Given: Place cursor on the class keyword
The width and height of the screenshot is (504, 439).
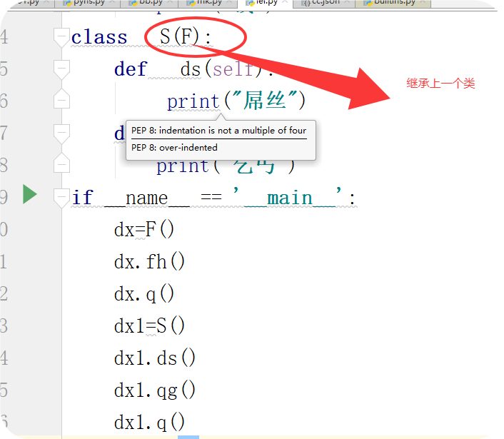Looking at the screenshot, I should (x=99, y=37).
